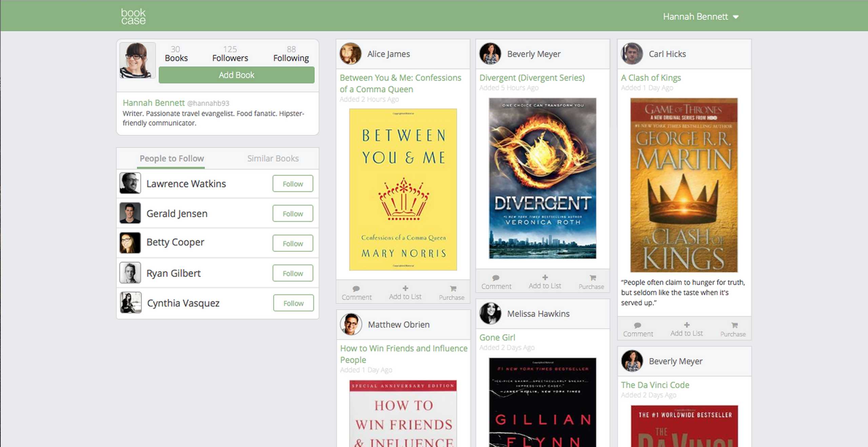Click the Cynthia Vasquez name in the list

click(x=183, y=303)
